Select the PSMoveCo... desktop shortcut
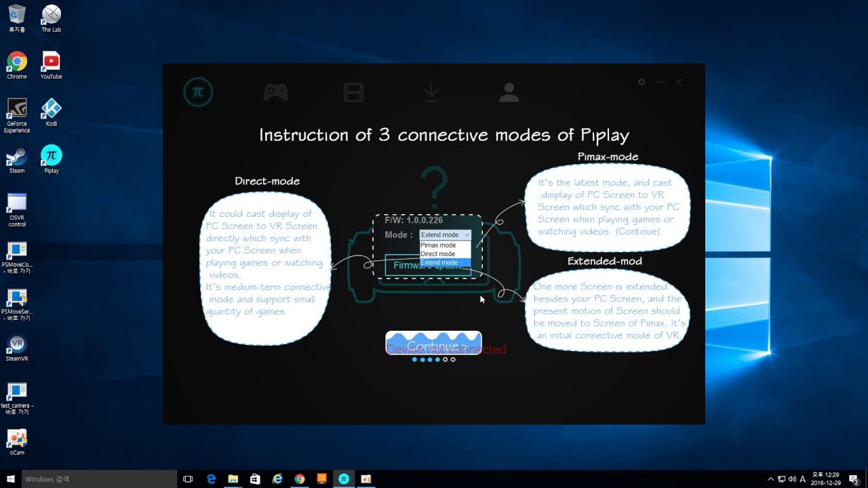The height and width of the screenshot is (488, 868). click(17, 258)
